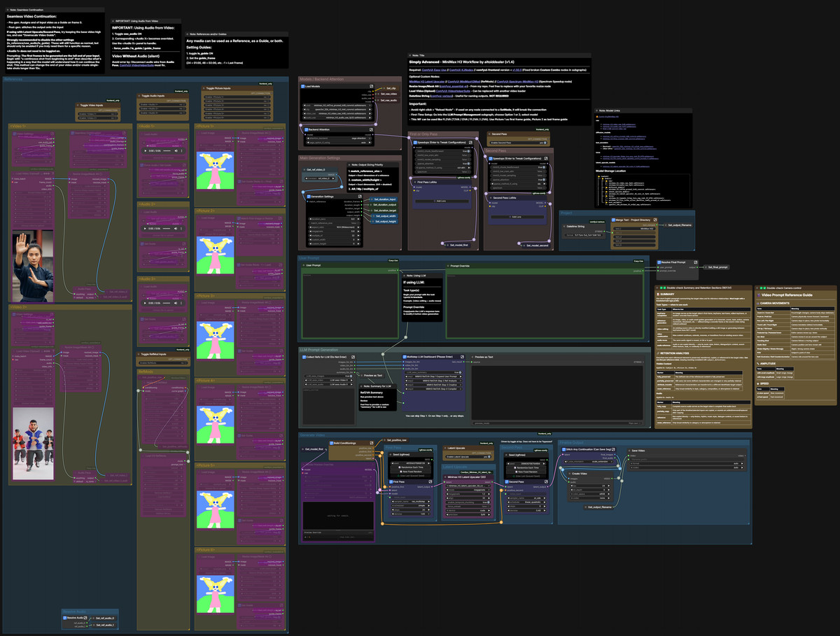Image resolution: width=840 pixels, height=636 pixels.
Task: Open the Backend Attention subgraph icon
Action: (x=371, y=129)
